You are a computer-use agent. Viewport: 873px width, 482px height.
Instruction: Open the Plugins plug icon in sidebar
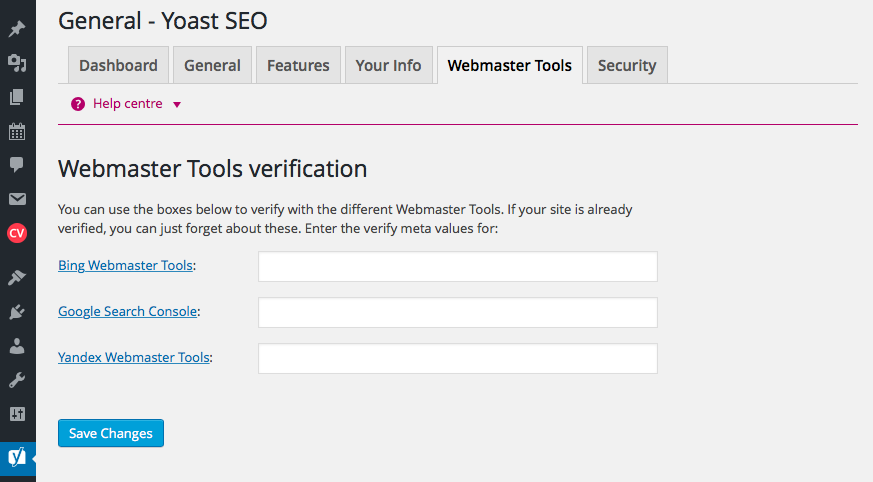click(x=17, y=312)
